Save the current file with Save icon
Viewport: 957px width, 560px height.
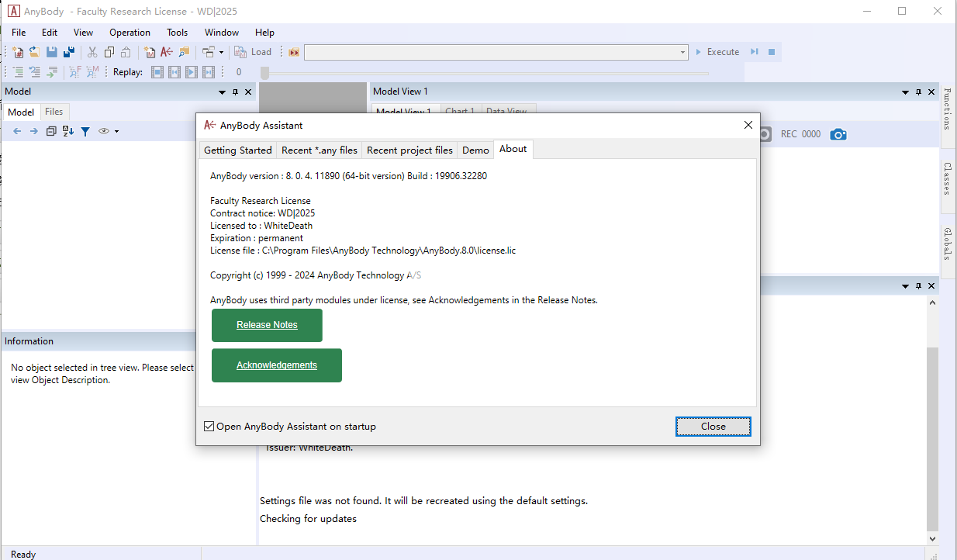coord(51,52)
